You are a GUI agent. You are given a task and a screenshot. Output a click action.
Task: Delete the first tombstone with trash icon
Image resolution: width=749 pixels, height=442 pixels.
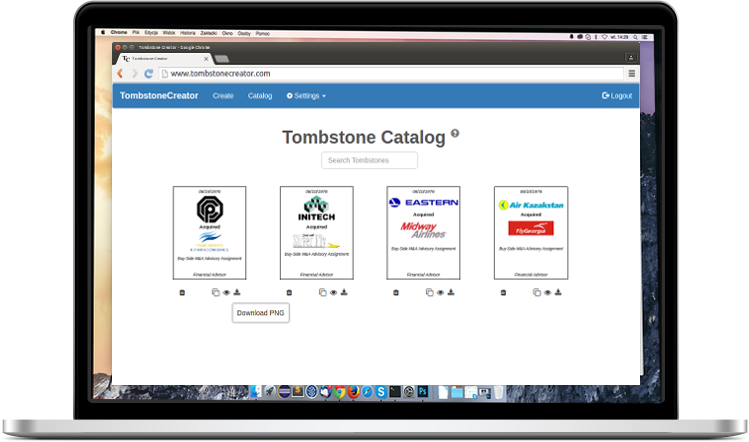click(182, 292)
